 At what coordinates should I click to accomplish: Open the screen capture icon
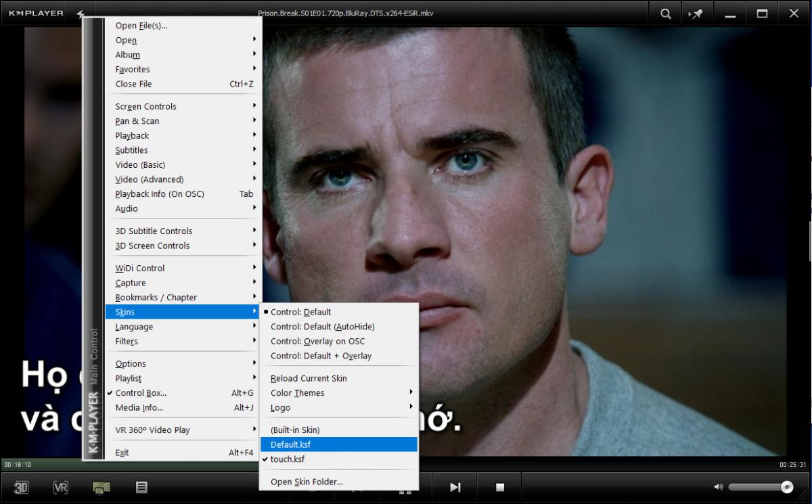click(100, 486)
